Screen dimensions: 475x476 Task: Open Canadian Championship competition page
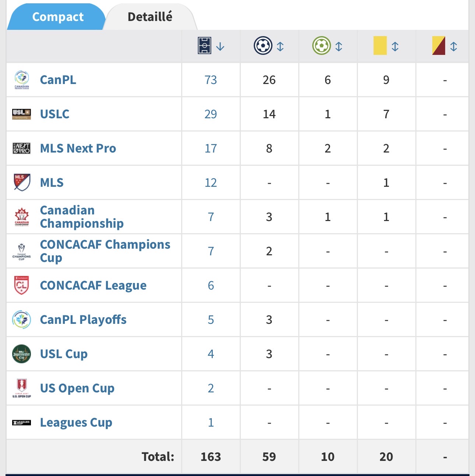(82, 217)
